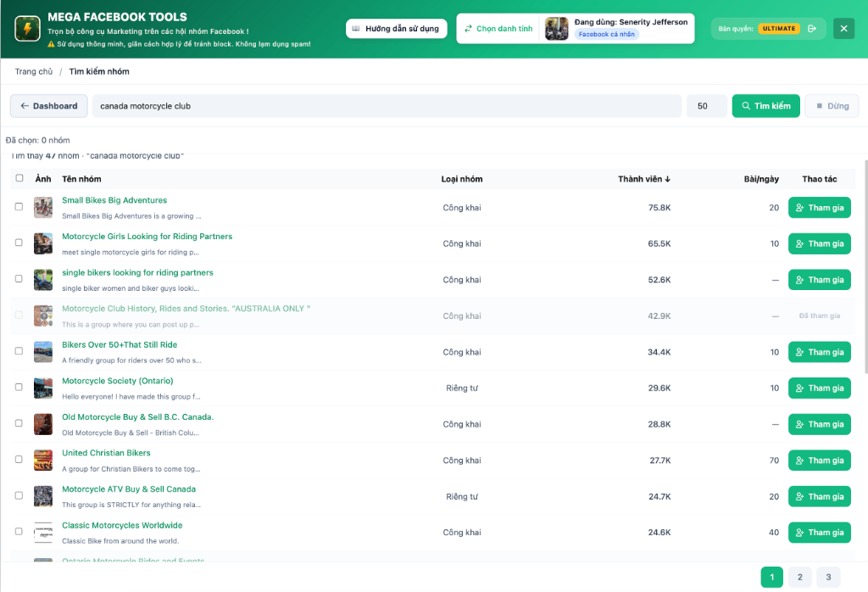Open Old Motorcycle Buy & Sell B.C. Canada link
This screenshot has width=868, height=592.
pyautogui.click(x=138, y=417)
